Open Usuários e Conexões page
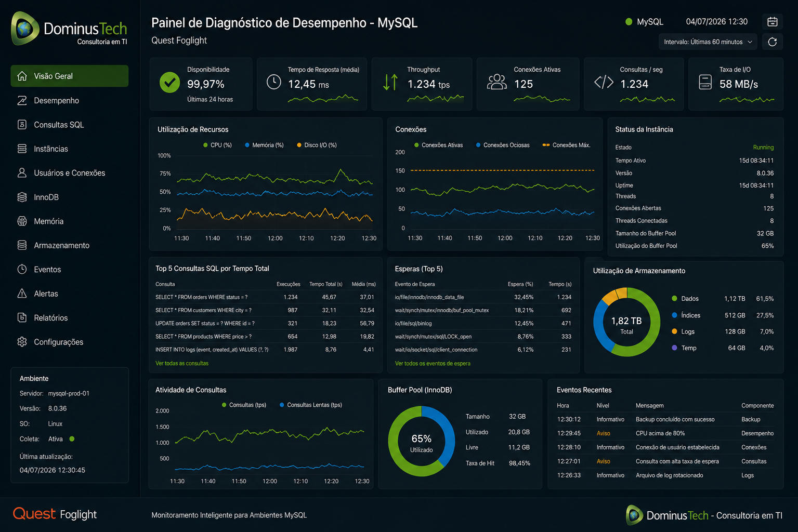The width and height of the screenshot is (798, 532). click(70, 173)
